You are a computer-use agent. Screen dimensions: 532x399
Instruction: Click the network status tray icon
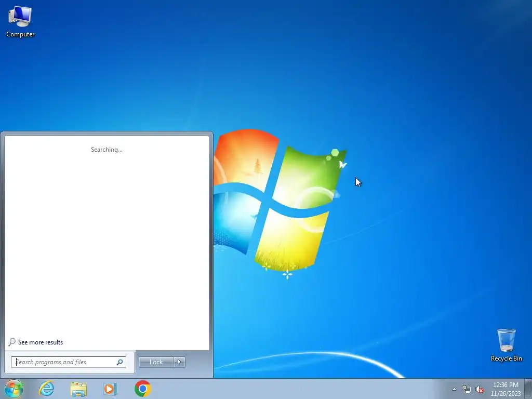467,390
